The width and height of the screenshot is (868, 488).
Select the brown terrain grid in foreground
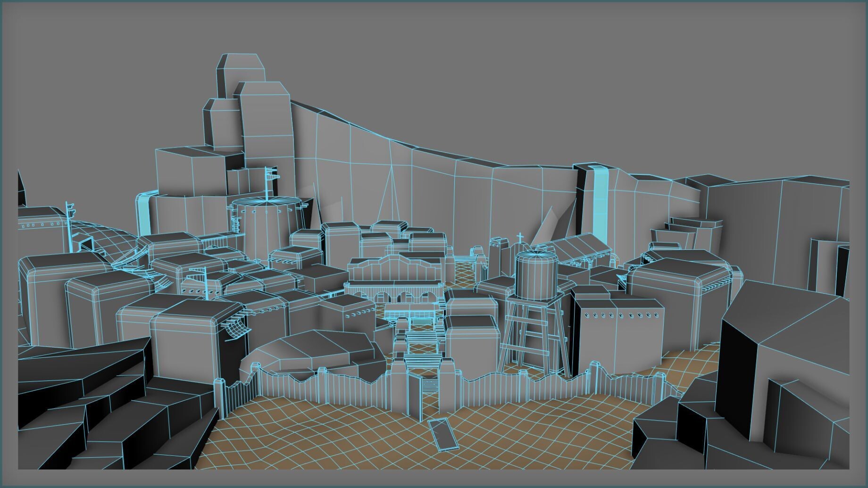(x=330, y=434)
